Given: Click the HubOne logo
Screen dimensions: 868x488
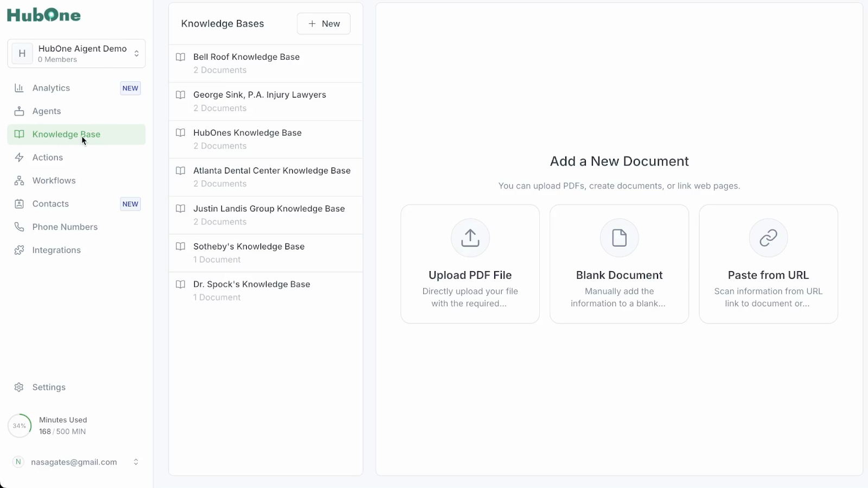Looking at the screenshot, I should pyautogui.click(x=44, y=15).
